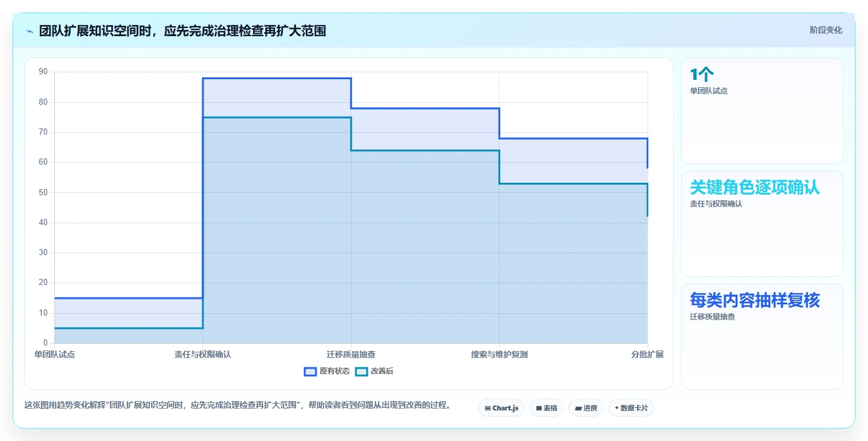Click x-axis label 分批扩展
The height and width of the screenshot is (441, 868).
click(648, 354)
